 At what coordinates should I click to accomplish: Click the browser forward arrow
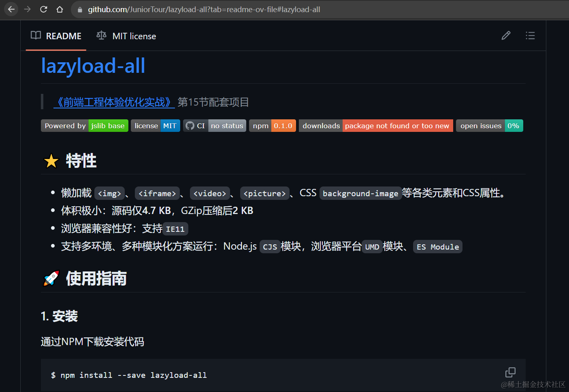pos(27,9)
